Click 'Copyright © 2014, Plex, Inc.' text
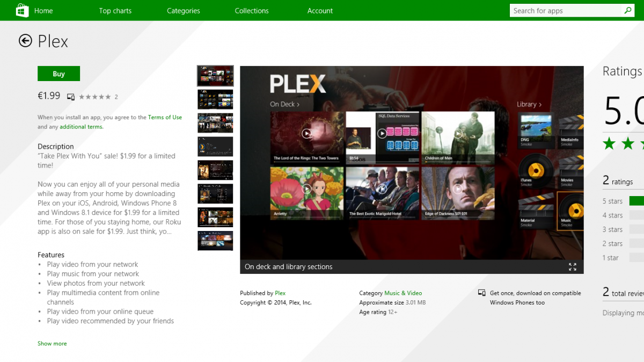This screenshot has width=644, height=362. [276, 303]
